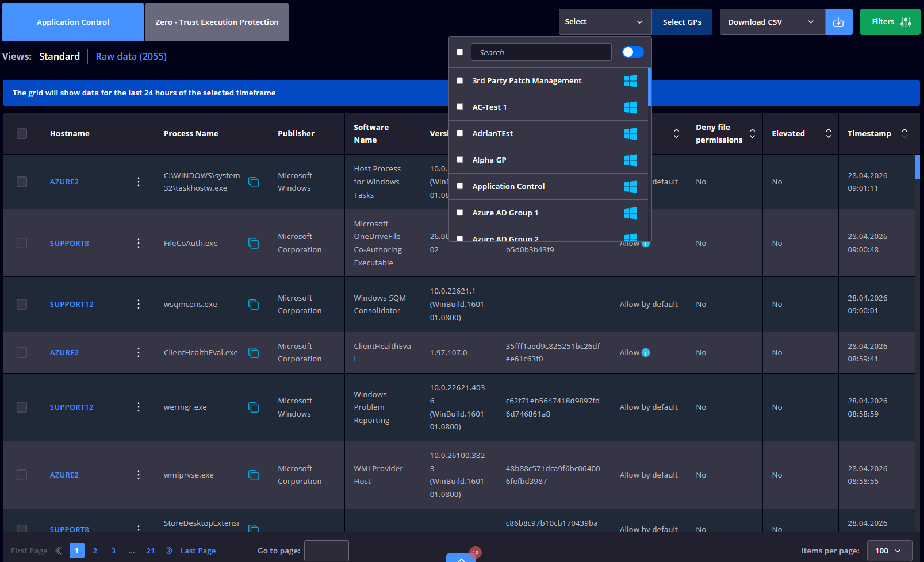Copy the ClientHealthEval.exe process name
Viewport: 924px width, 562px height.
[254, 353]
